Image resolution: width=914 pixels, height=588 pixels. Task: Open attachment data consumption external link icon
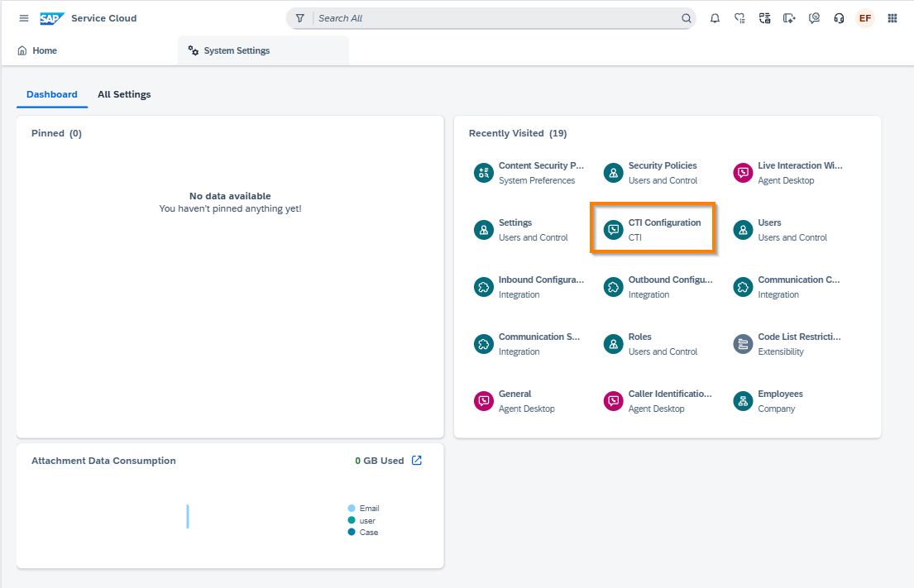coord(417,461)
